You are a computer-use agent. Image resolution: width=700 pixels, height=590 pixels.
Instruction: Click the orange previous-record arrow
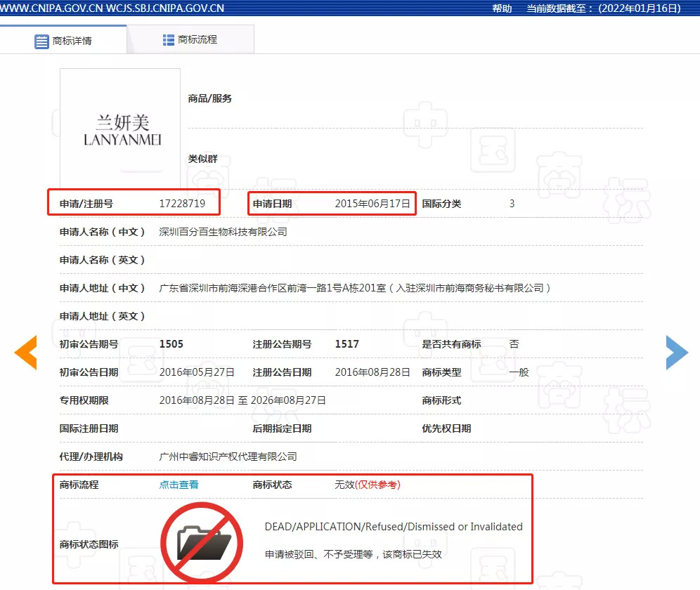pos(26,353)
